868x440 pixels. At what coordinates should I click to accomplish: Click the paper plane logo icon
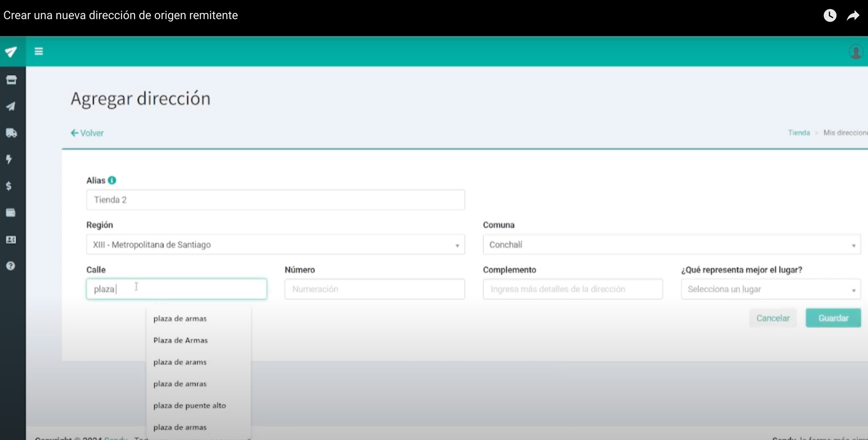pos(11,52)
